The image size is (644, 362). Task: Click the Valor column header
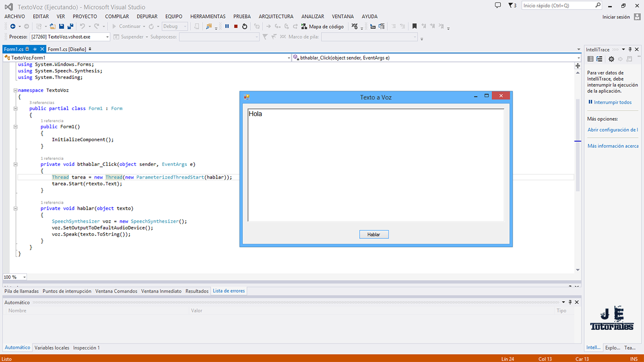[x=197, y=311]
